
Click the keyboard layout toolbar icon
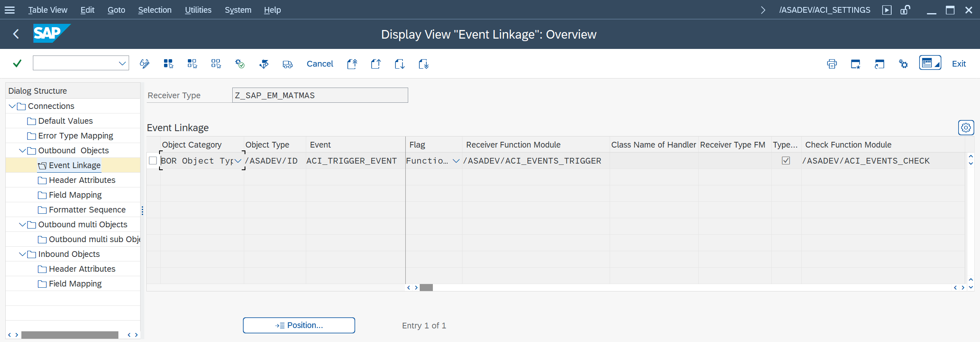(x=930, y=63)
